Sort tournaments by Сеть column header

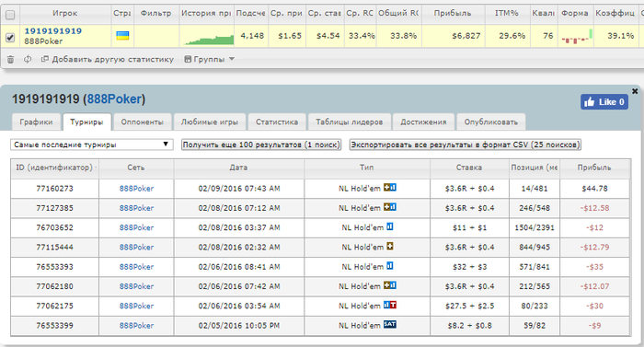click(x=136, y=168)
